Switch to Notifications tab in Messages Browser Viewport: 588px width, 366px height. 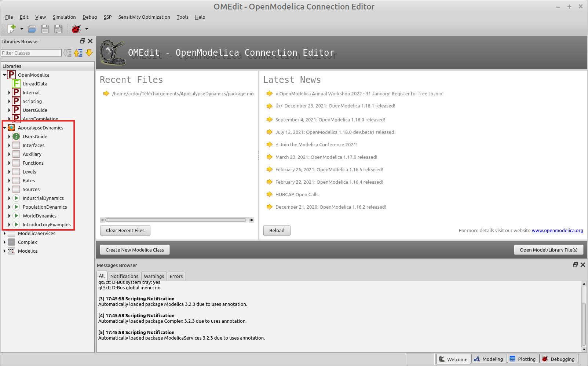pyautogui.click(x=124, y=276)
